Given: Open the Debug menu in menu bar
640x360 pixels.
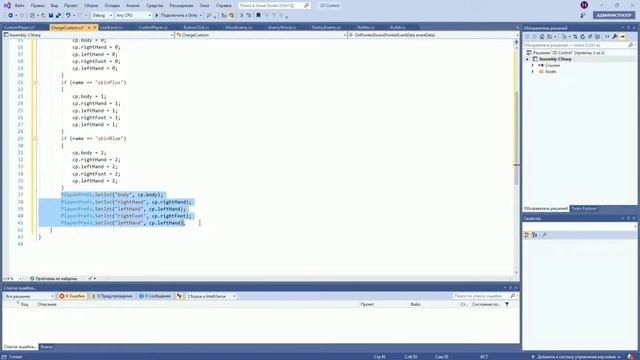Looking at the screenshot, I should point(112,6).
